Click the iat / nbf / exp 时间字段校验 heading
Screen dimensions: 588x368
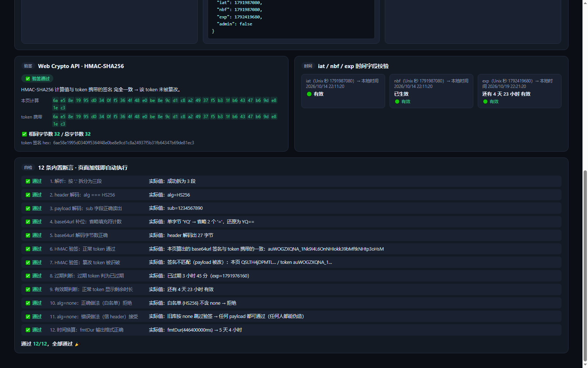click(353, 66)
